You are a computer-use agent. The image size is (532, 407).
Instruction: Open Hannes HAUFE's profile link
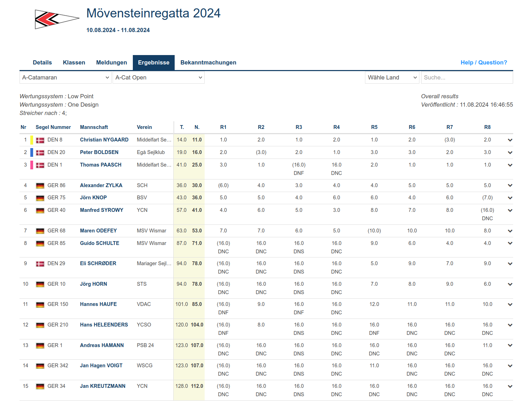pyautogui.click(x=98, y=304)
